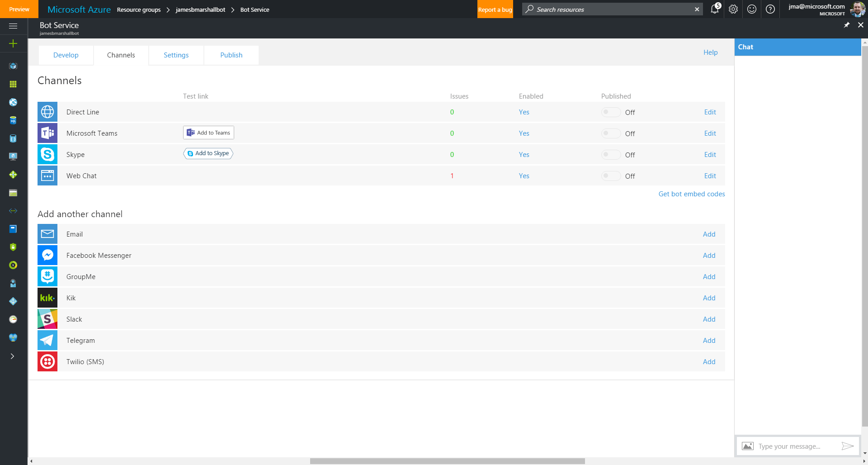Go to the Publish tab
The width and height of the screenshot is (868, 465).
coord(231,55)
